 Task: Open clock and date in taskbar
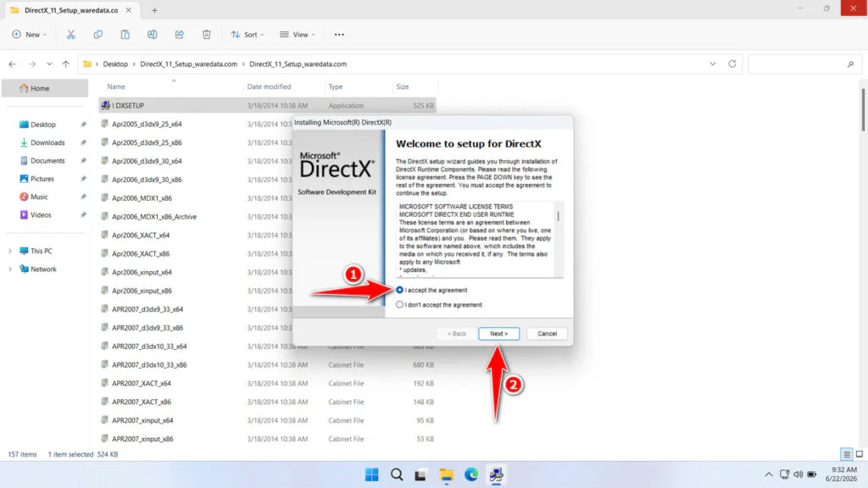click(x=842, y=474)
